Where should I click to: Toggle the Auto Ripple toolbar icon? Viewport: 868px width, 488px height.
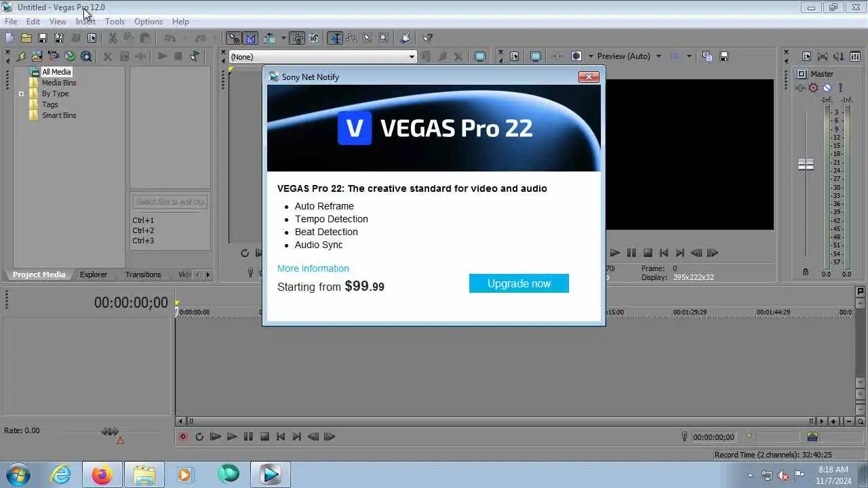[x=269, y=38]
